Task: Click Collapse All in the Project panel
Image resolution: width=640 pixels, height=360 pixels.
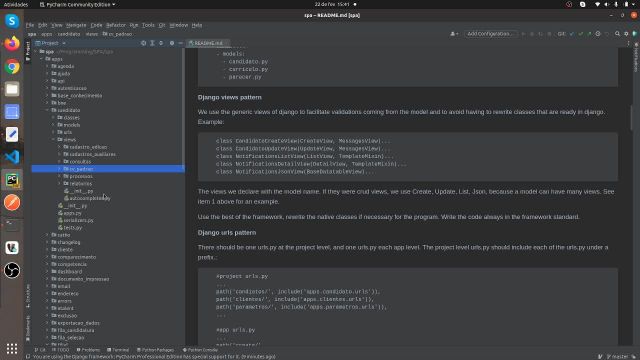Action: click(x=161, y=43)
